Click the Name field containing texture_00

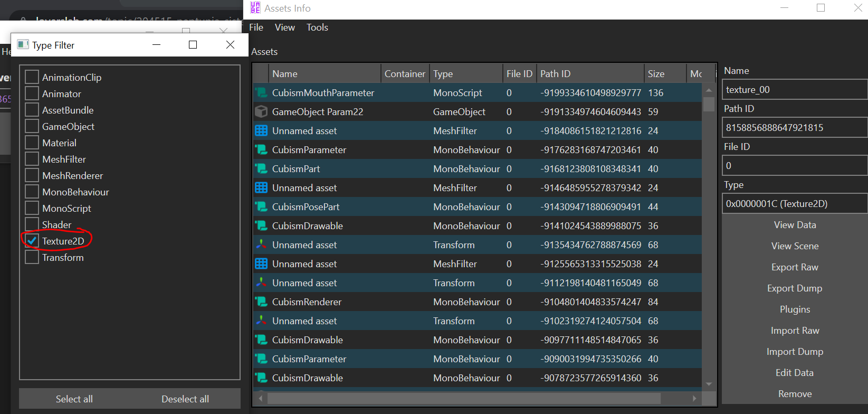(x=794, y=90)
